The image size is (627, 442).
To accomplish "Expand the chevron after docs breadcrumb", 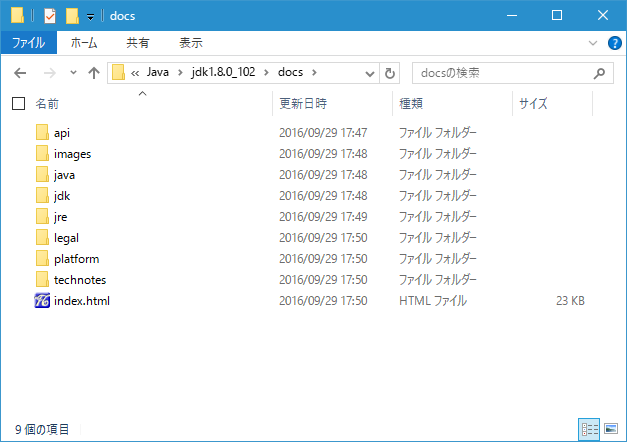I will 314,73.
